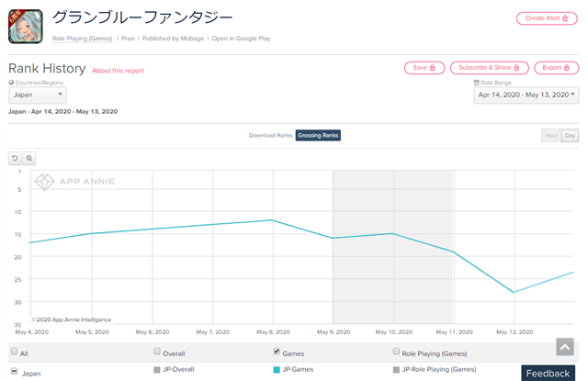Screen dimensions: 588x381
Task: Open the date range picker
Action: pos(526,95)
